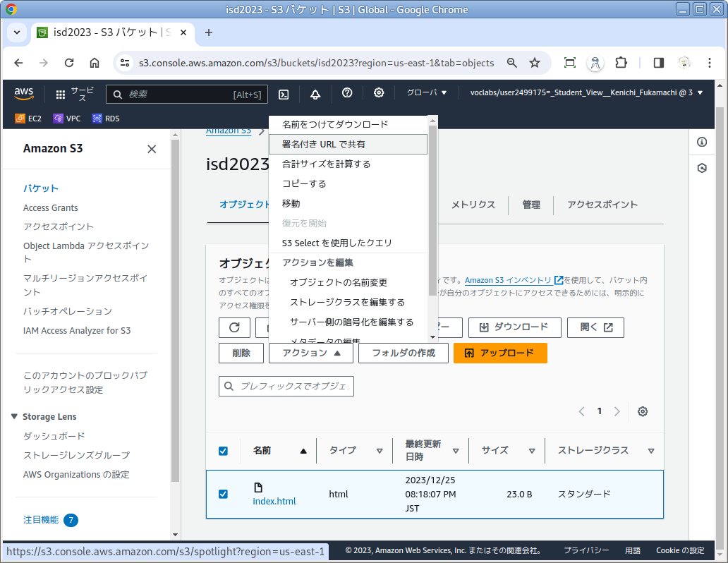The width and height of the screenshot is (728, 563).
Task: Collapse the アクション dropdown button
Action: tap(310, 353)
